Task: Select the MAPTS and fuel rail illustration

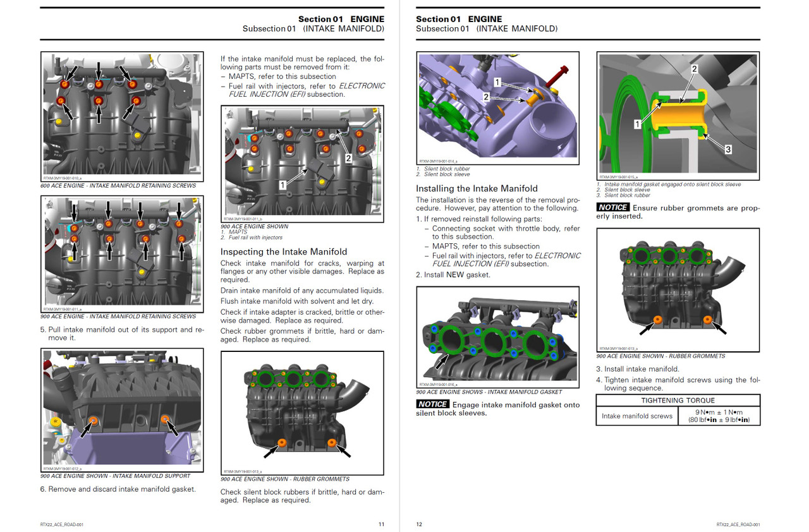Action: click(302, 164)
